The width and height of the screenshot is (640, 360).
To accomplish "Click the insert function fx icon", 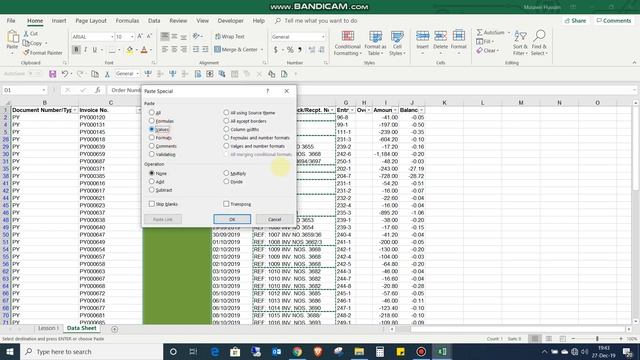I will click(x=97, y=90).
